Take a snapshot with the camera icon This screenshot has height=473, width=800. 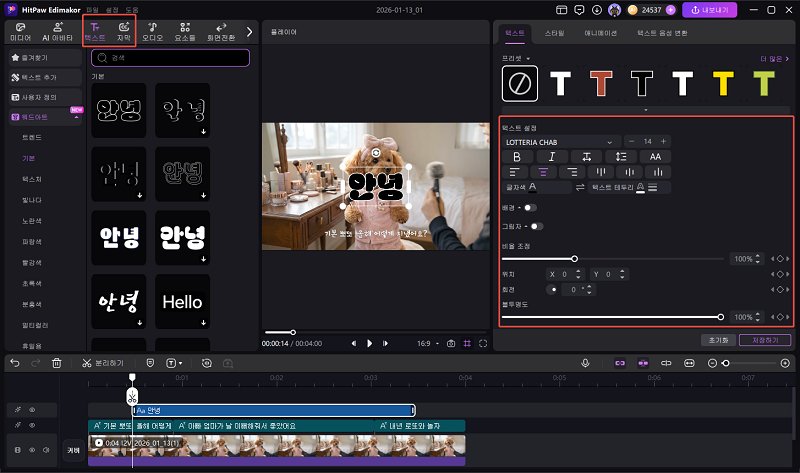pyautogui.click(x=452, y=343)
